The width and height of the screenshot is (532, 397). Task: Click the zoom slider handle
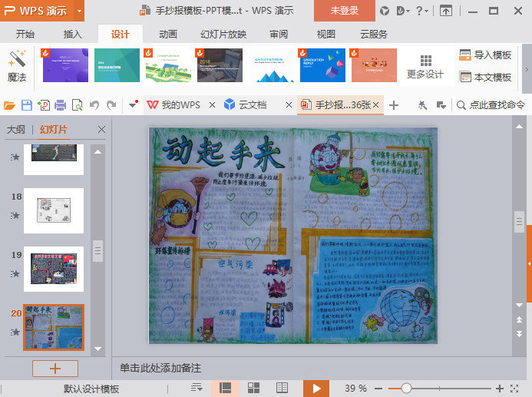click(x=406, y=389)
